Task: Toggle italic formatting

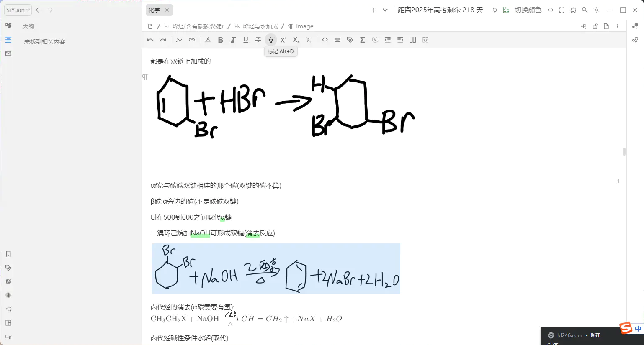Action: click(x=233, y=40)
